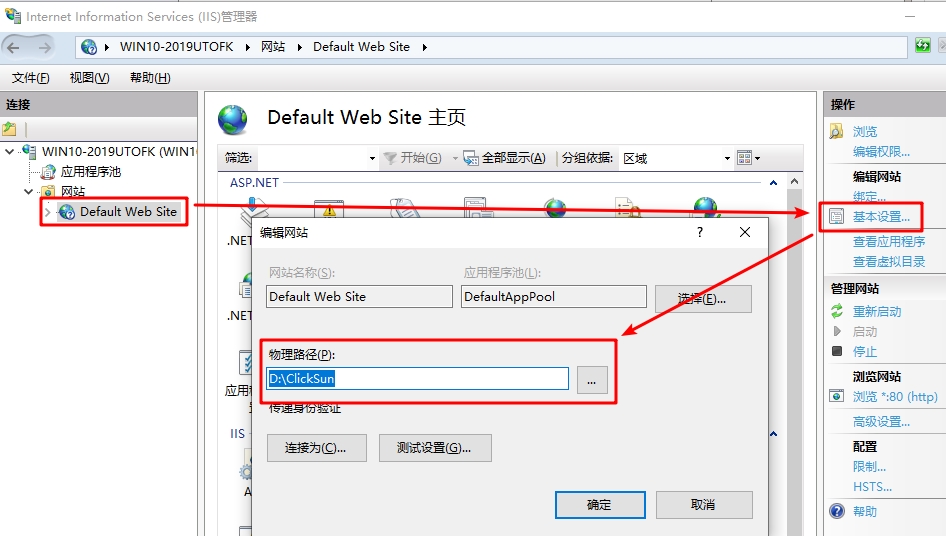Click the HSTS... link

(x=872, y=487)
